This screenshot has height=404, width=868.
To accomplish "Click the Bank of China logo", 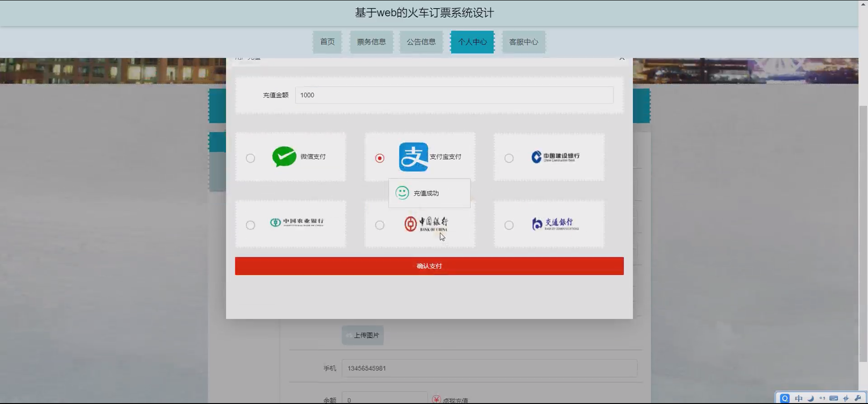I will coord(426,224).
